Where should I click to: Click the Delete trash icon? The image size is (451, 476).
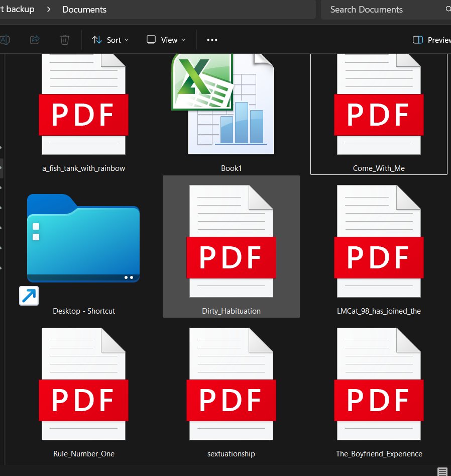[65, 40]
